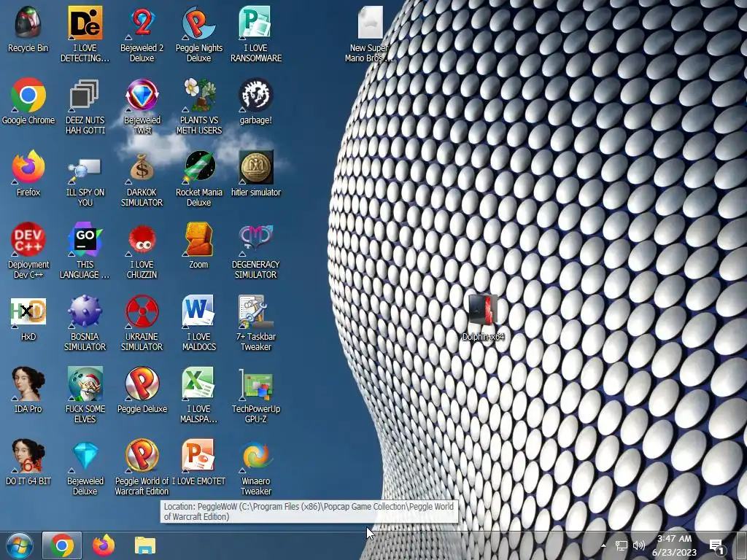Image resolution: width=747 pixels, height=560 pixels.
Task: Open the Google Chrome desktop shortcut
Action: click(28, 95)
